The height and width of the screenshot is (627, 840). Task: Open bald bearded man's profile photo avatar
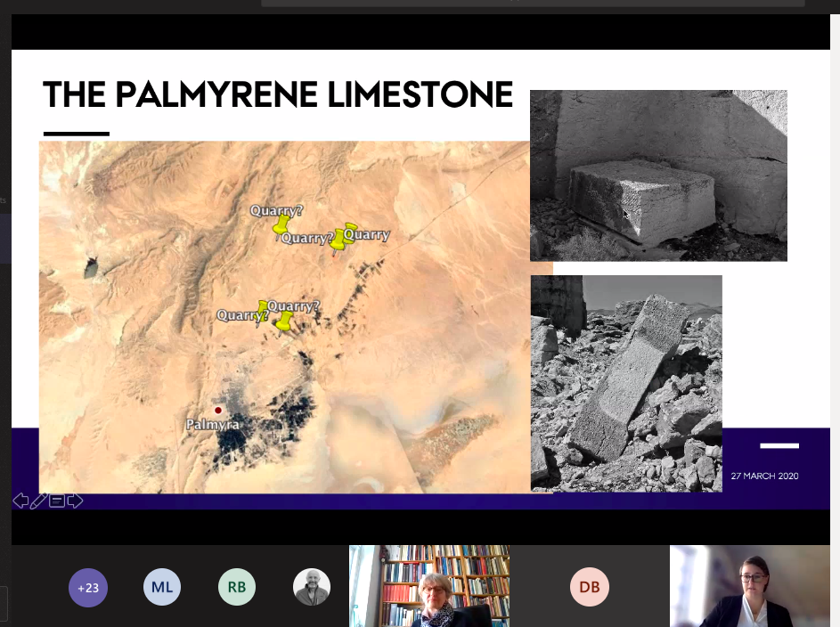point(312,587)
